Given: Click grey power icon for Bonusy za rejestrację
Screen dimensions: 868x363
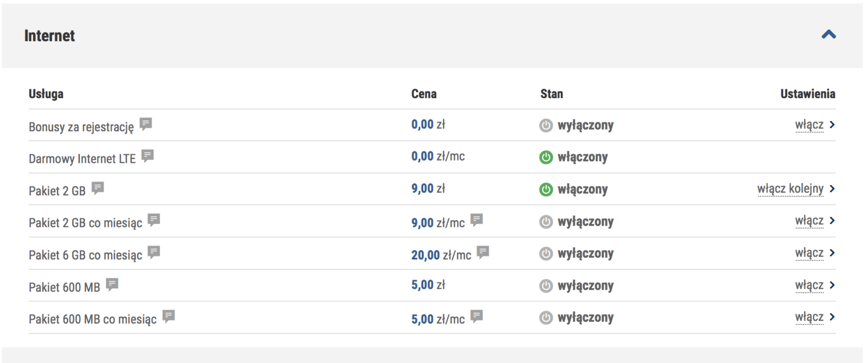Looking at the screenshot, I should point(546,125).
